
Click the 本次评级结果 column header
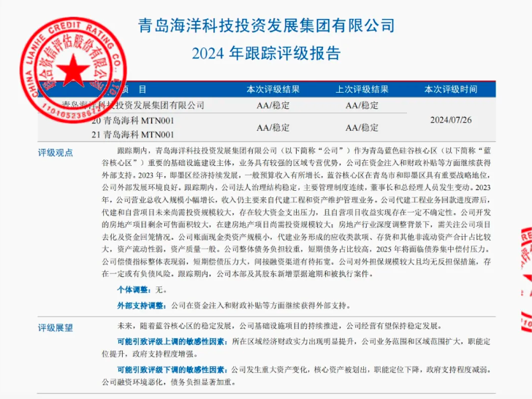point(273,90)
